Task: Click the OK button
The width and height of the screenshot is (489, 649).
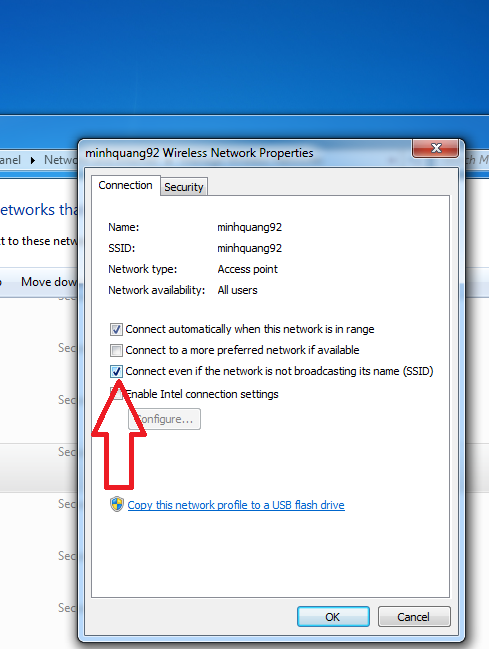Action: (x=333, y=617)
